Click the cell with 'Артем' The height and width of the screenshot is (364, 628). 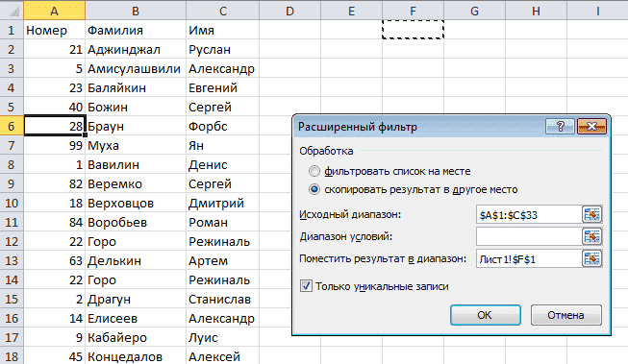point(223,260)
